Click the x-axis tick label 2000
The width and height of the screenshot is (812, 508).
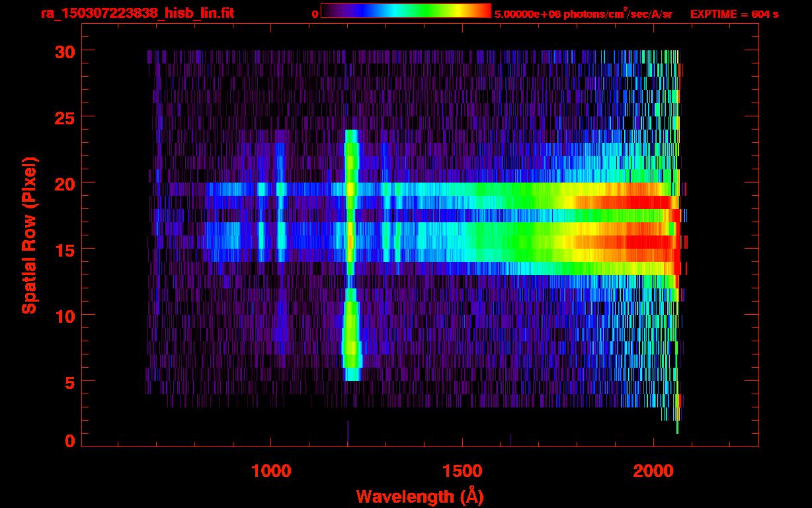coord(653,470)
